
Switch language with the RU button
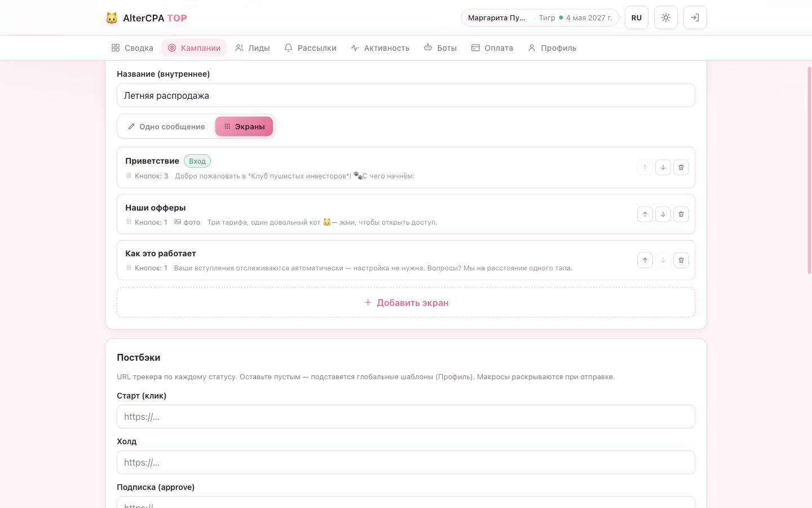[637, 17]
